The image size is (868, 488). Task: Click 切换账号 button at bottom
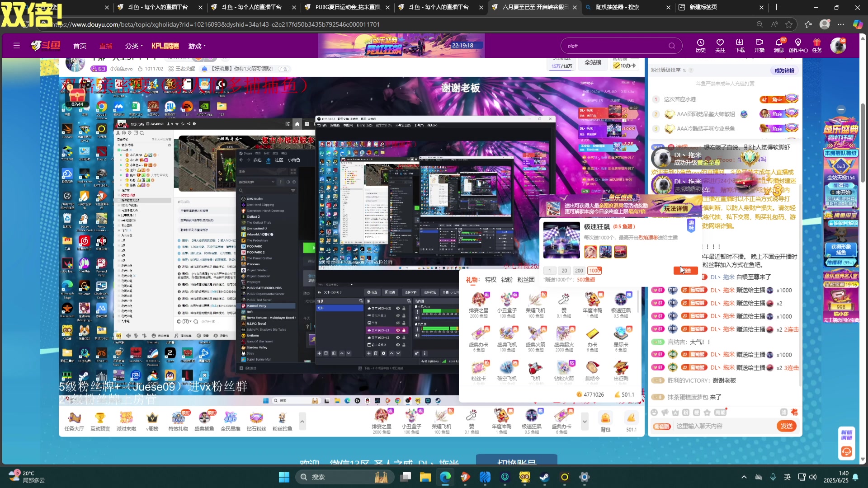point(517,460)
